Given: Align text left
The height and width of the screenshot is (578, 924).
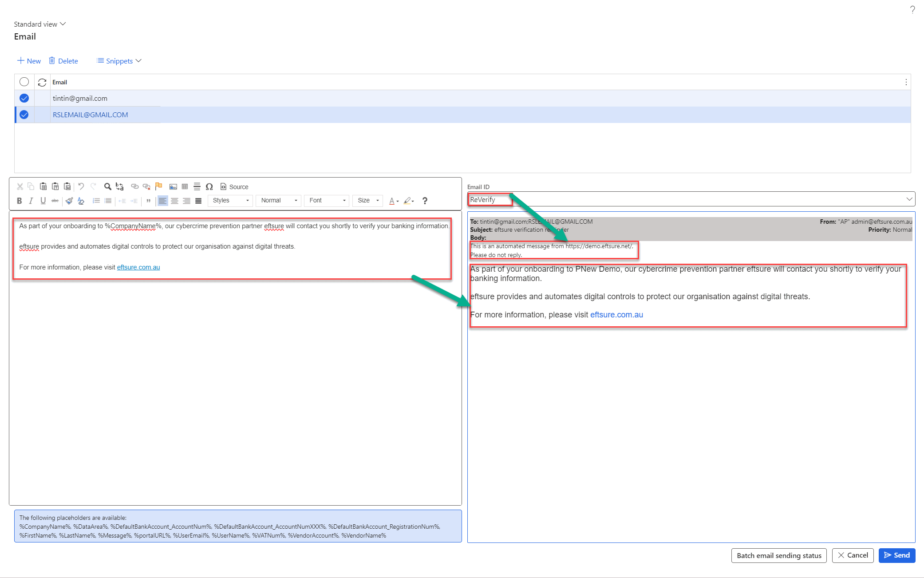Looking at the screenshot, I should coord(162,201).
